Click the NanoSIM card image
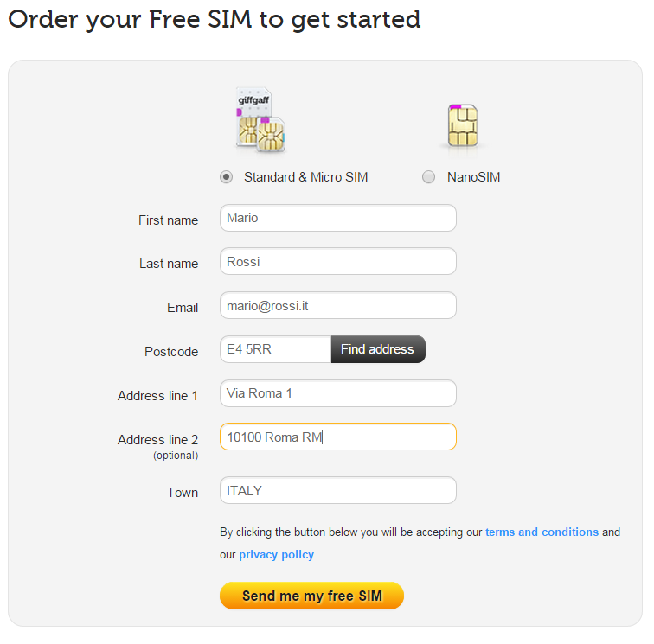Image resolution: width=654 pixels, height=644 pixels. click(x=461, y=126)
